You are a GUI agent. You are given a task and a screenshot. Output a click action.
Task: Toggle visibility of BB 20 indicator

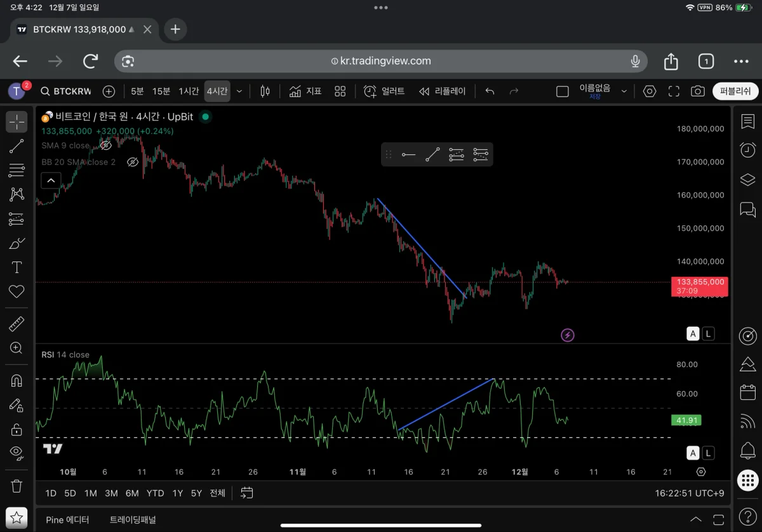[132, 162]
